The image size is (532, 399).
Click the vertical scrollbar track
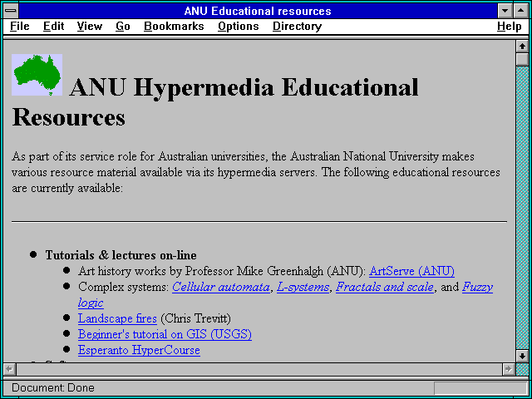coord(522,208)
